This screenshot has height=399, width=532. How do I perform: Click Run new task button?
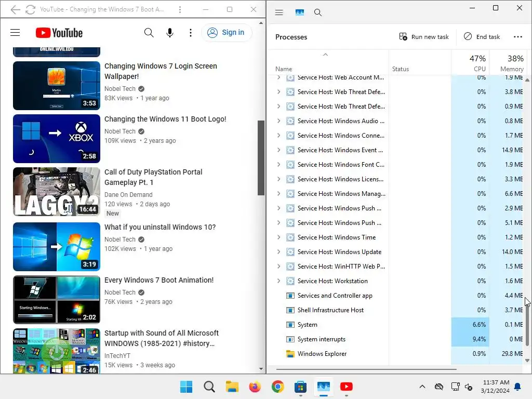point(424,37)
